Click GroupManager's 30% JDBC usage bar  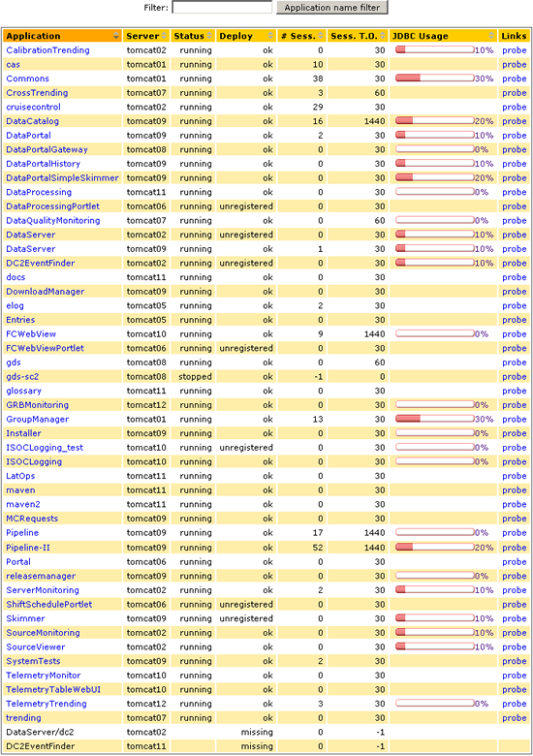(435, 419)
